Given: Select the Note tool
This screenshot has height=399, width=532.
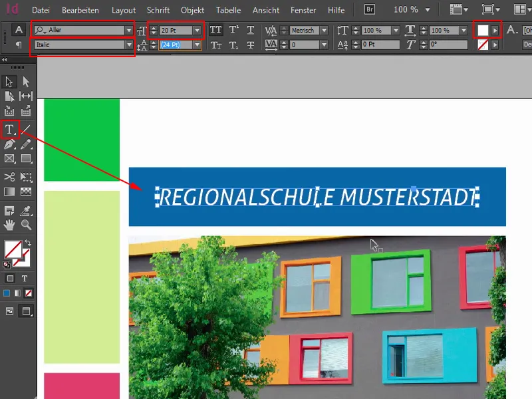Looking at the screenshot, I should pyautogui.click(x=9, y=211).
